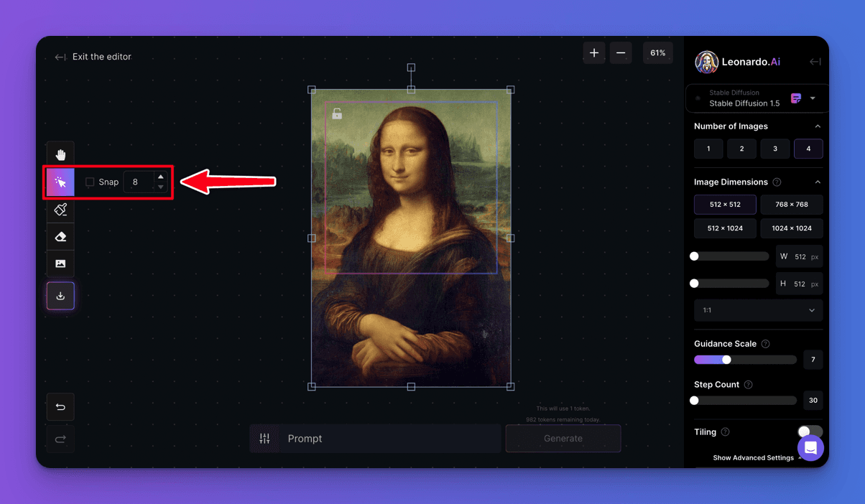This screenshot has width=865, height=504.
Task: Collapse the Number of Images section
Action: click(x=818, y=126)
